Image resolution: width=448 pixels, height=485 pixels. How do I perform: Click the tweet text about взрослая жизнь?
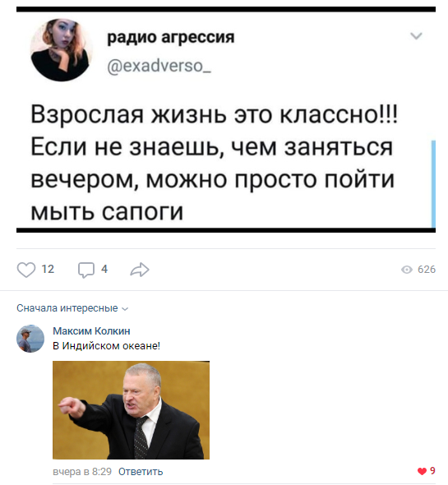tap(214, 163)
